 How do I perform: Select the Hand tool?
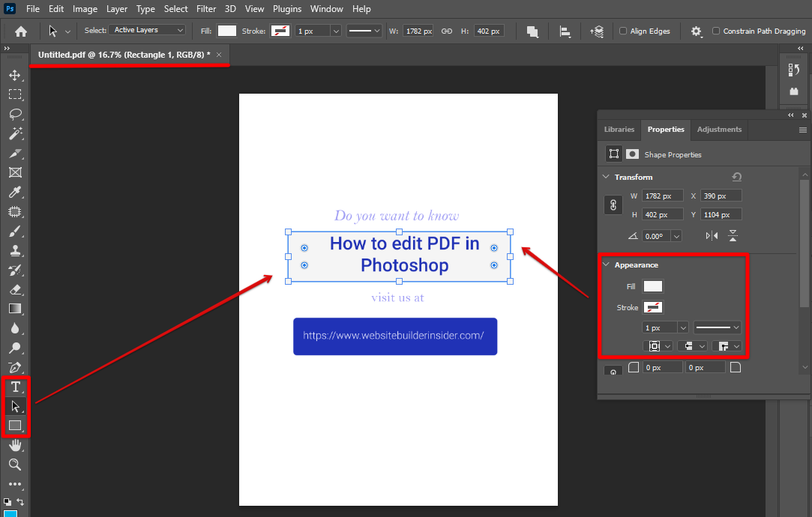(x=14, y=445)
